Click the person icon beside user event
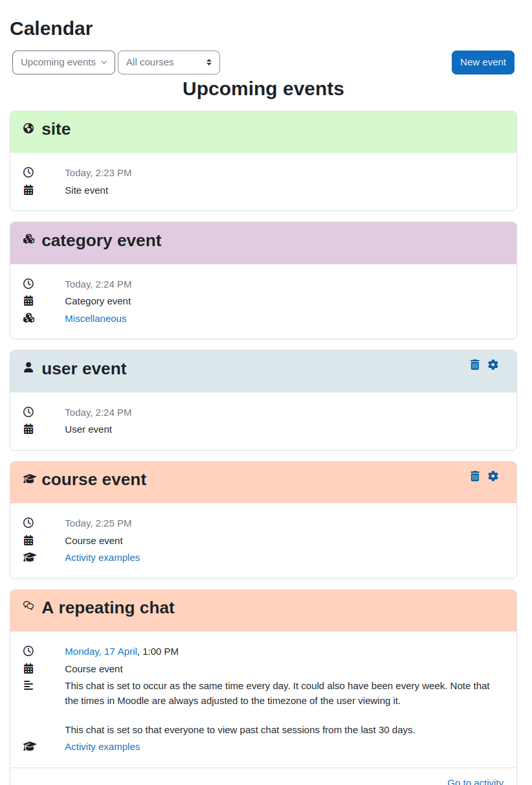This screenshot has height=785, width=532. [28, 368]
